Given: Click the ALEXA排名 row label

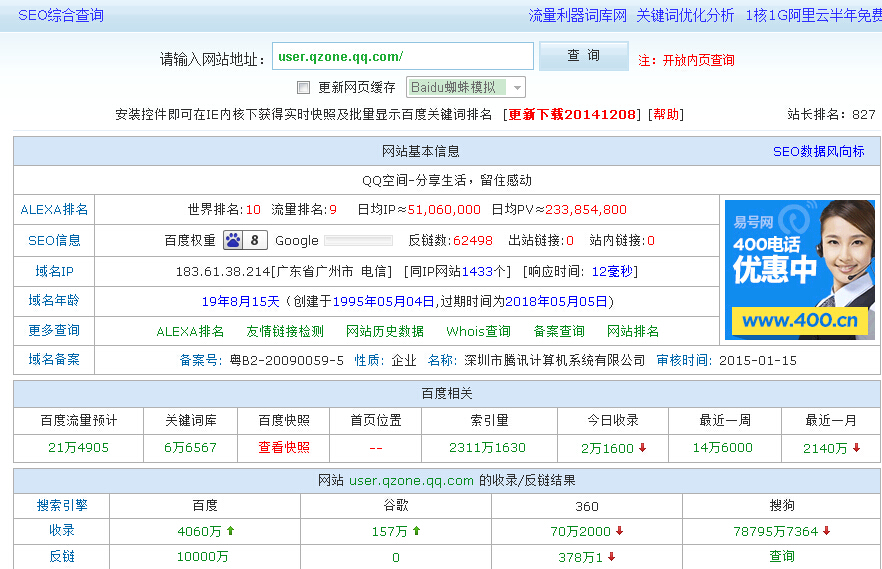Looking at the screenshot, I should (x=54, y=210).
